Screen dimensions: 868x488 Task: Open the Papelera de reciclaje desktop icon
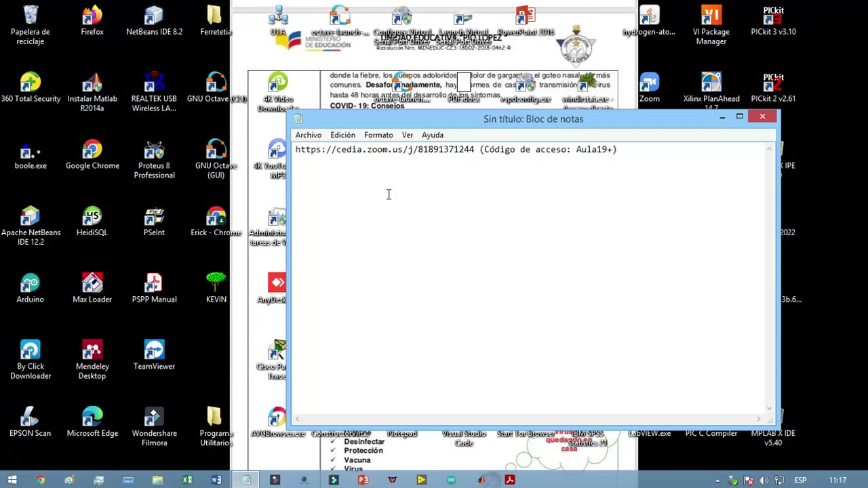click(x=31, y=24)
